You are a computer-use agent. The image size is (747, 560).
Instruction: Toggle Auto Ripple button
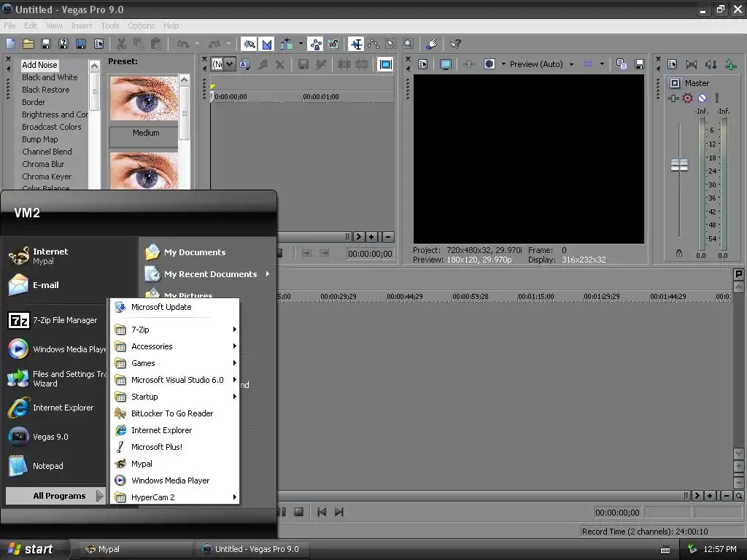(x=286, y=44)
